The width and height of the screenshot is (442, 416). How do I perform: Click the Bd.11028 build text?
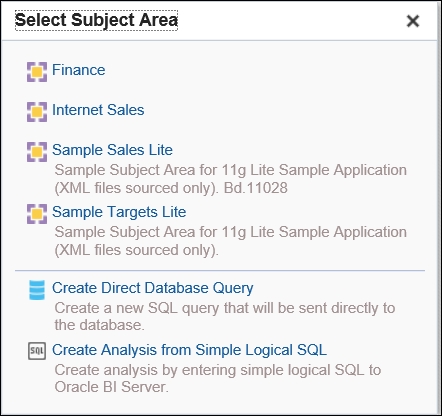pos(256,188)
